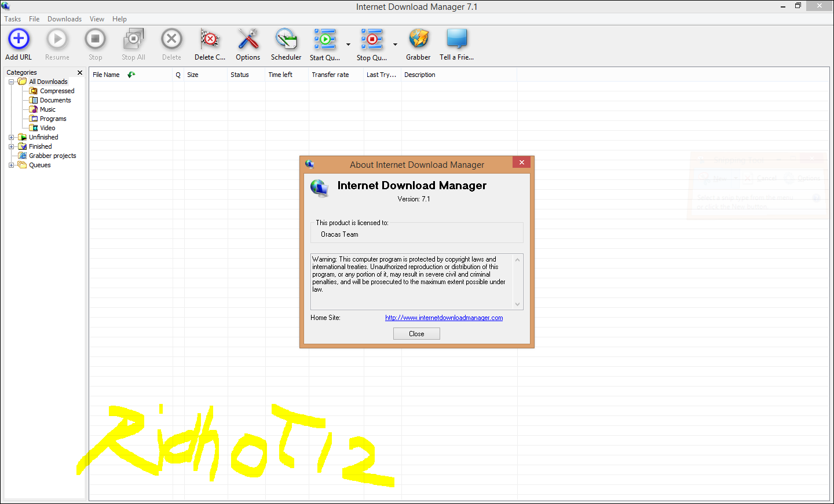Open the Start Queue dropdown arrow

point(348,45)
